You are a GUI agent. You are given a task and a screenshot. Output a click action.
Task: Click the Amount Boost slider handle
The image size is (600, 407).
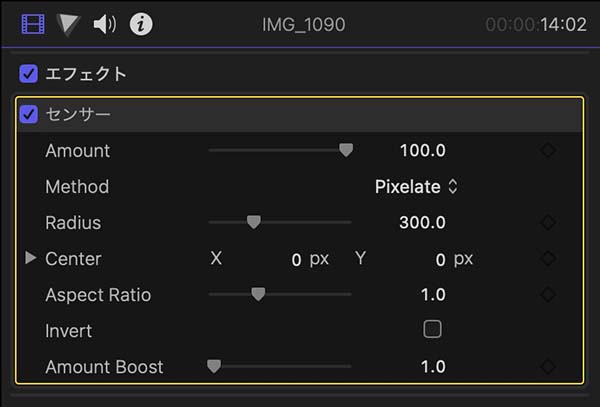213,366
